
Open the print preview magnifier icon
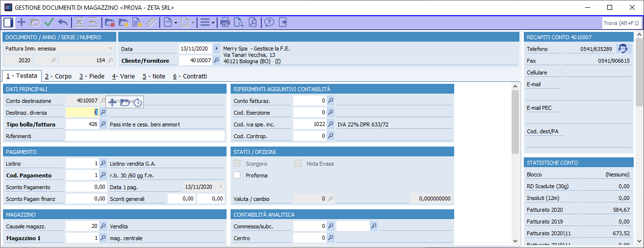[239, 22]
